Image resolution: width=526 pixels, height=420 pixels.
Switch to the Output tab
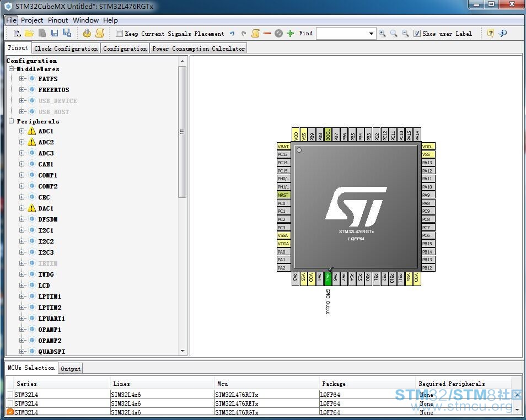coord(71,369)
